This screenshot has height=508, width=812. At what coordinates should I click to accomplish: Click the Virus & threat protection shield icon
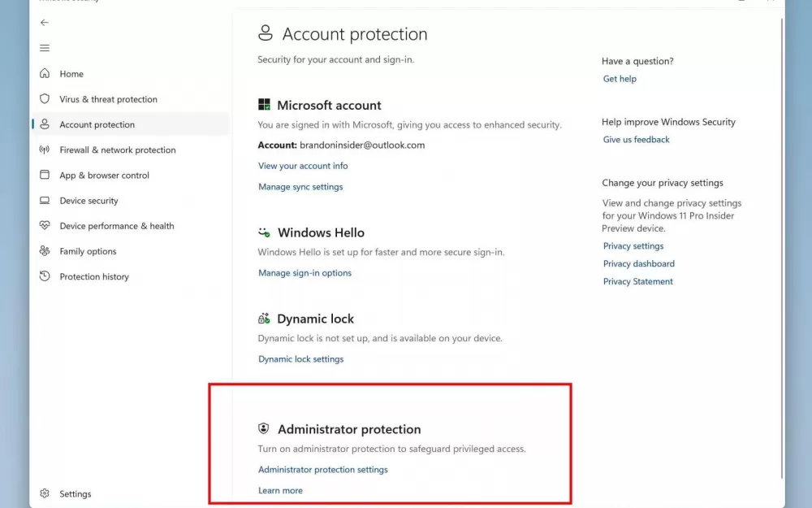click(45, 98)
